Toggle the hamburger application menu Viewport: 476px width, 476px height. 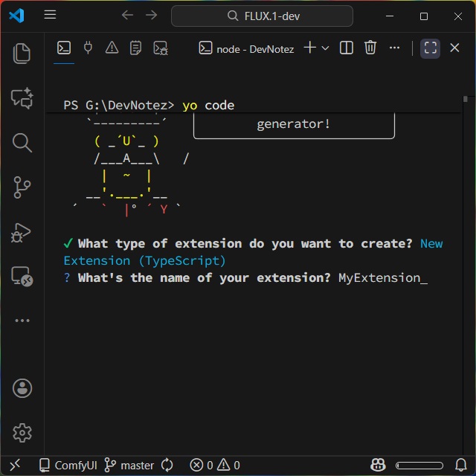(x=50, y=15)
